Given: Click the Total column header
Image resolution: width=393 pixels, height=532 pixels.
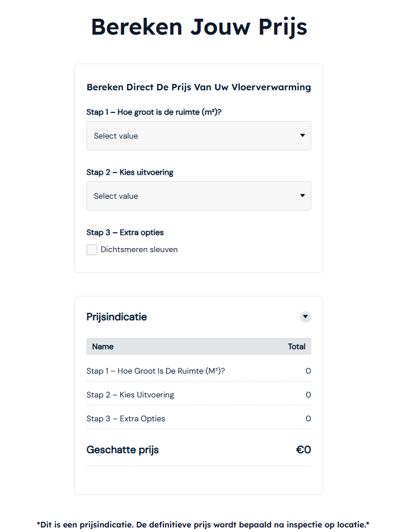Looking at the screenshot, I should click(297, 346).
